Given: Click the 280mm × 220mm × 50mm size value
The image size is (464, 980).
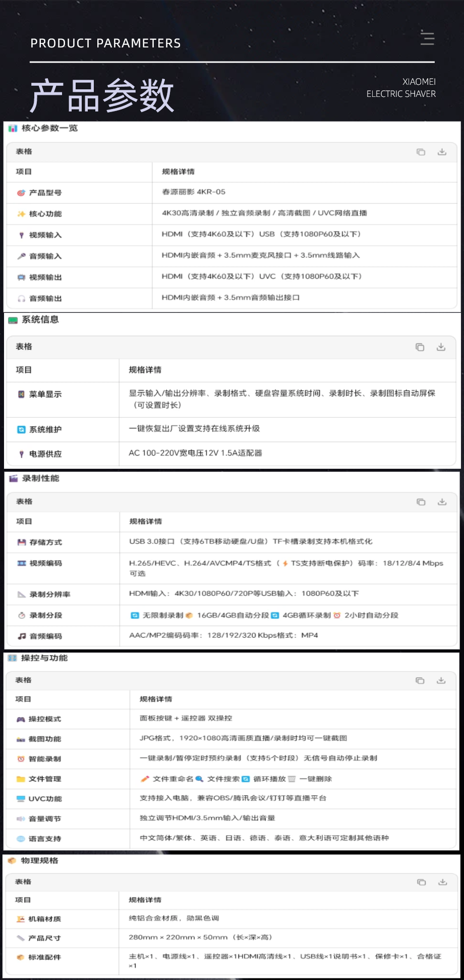Looking at the screenshot, I should (x=178, y=938).
